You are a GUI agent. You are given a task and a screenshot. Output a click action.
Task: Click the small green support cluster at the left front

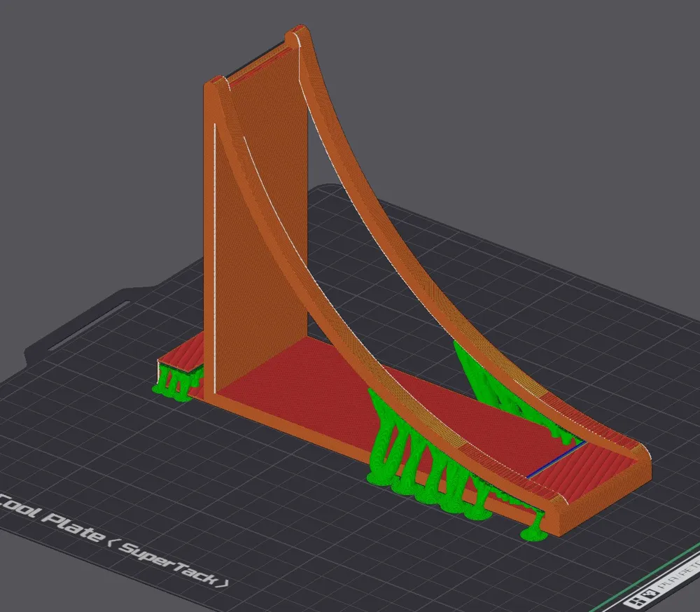(x=171, y=382)
